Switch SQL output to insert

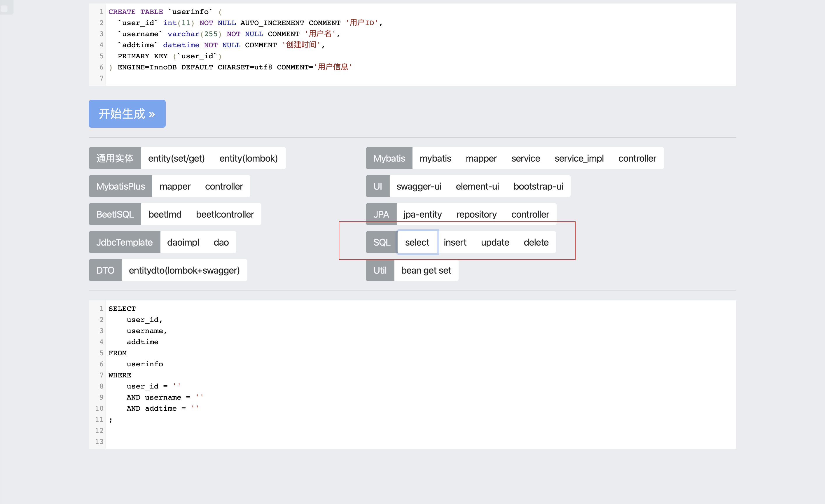coord(455,242)
